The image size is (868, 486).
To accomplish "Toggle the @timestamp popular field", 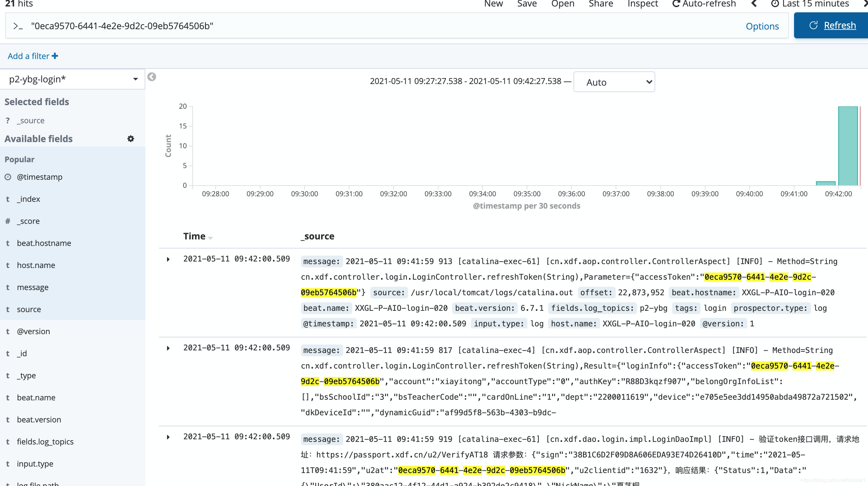I will coord(39,176).
